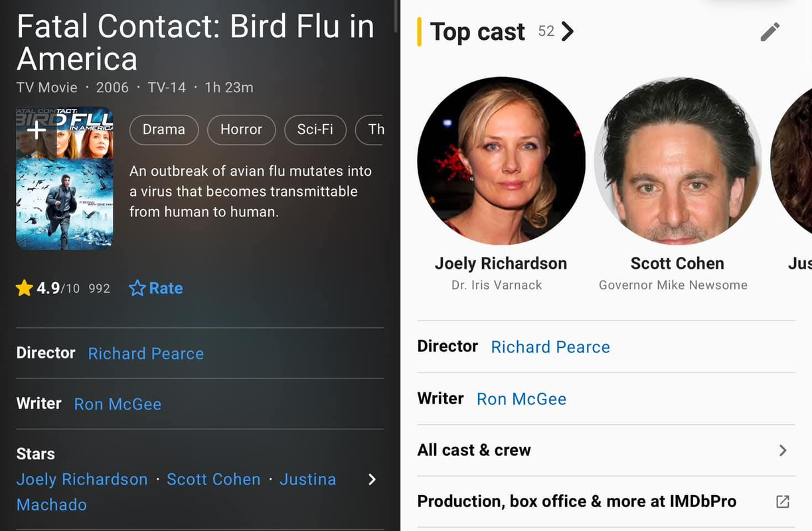
Task: Expand the Stars list chevron
Action: pos(372,479)
